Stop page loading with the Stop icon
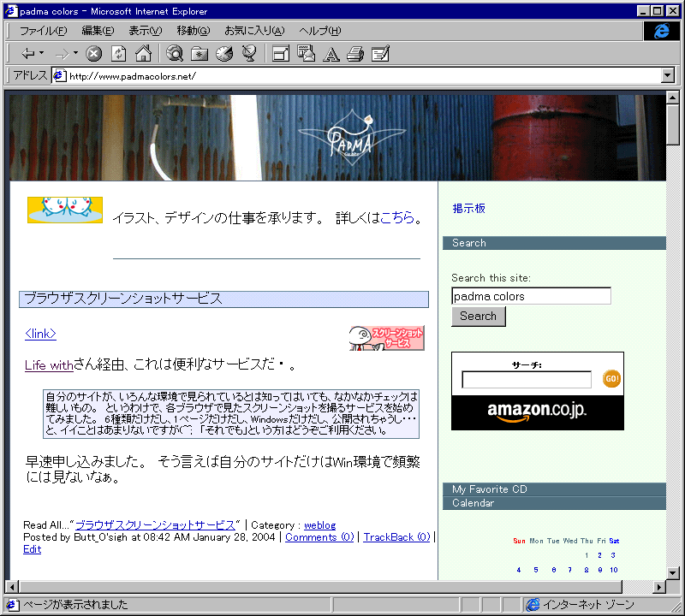This screenshot has height=616, width=685. point(93,54)
